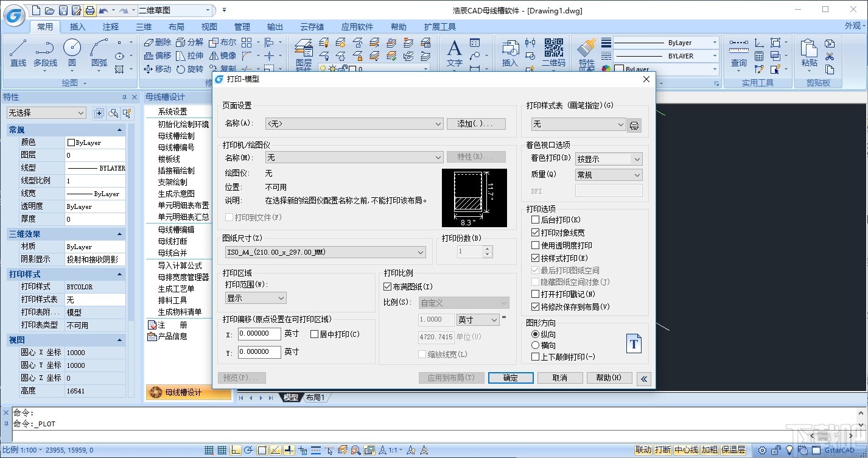
Task: Click the settings gear in the status bar
Action: pyautogui.click(x=762, y=451)
